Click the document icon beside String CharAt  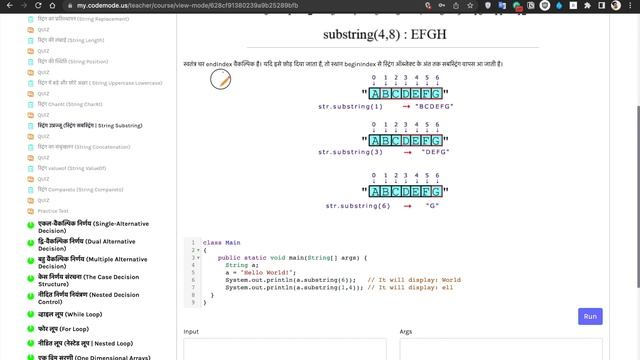[31, 104]
